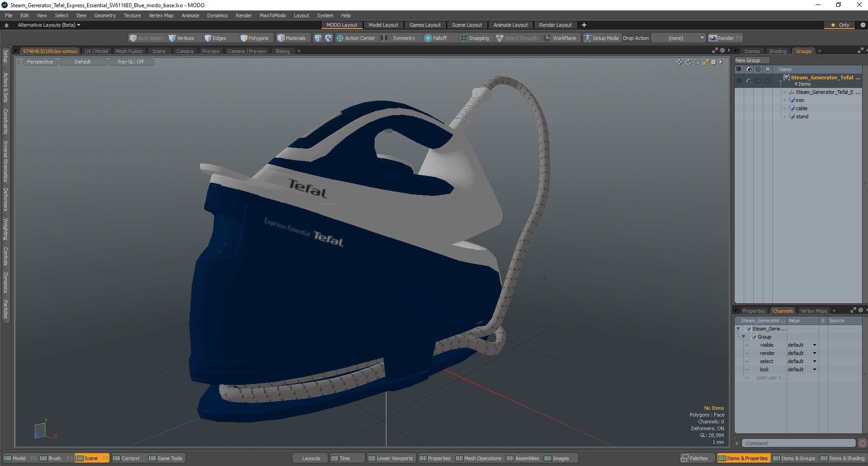Open the UV / Model viewport tab

(x=96, y=51)
